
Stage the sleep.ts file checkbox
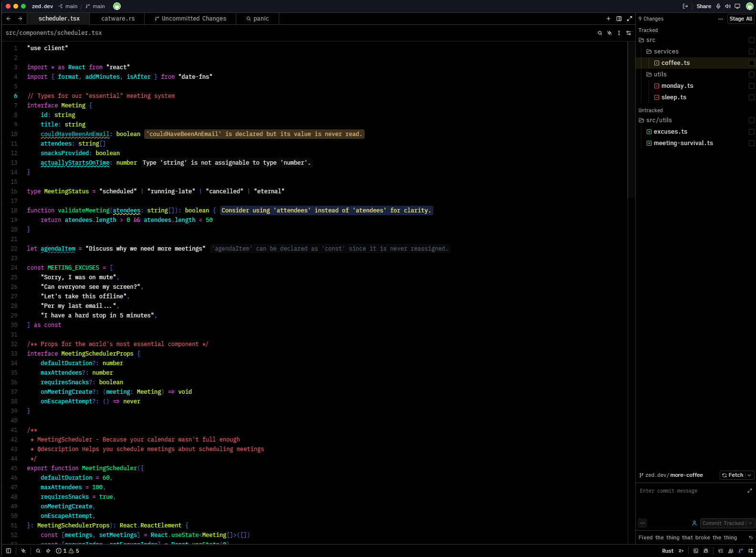click(752, 97)
